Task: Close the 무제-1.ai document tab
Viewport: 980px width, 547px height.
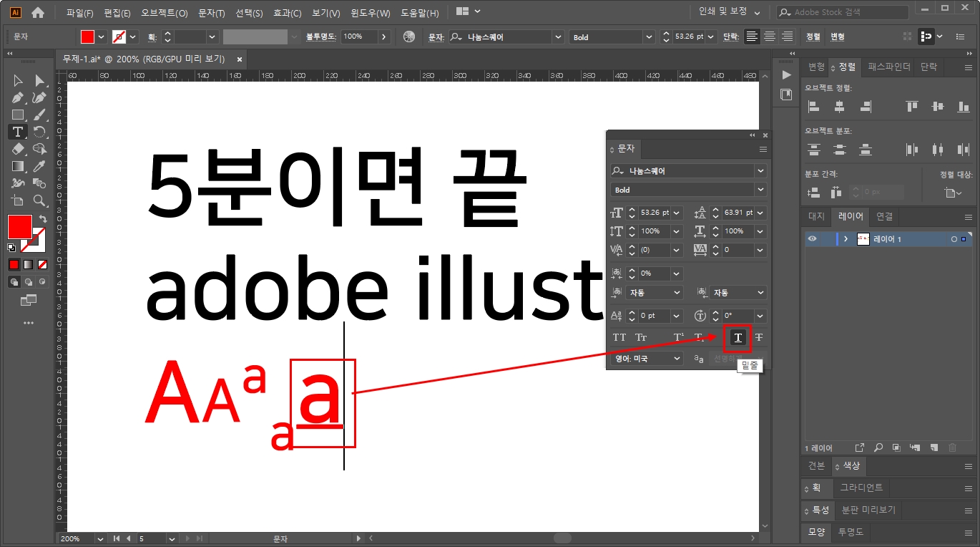Action: point(240,59)
